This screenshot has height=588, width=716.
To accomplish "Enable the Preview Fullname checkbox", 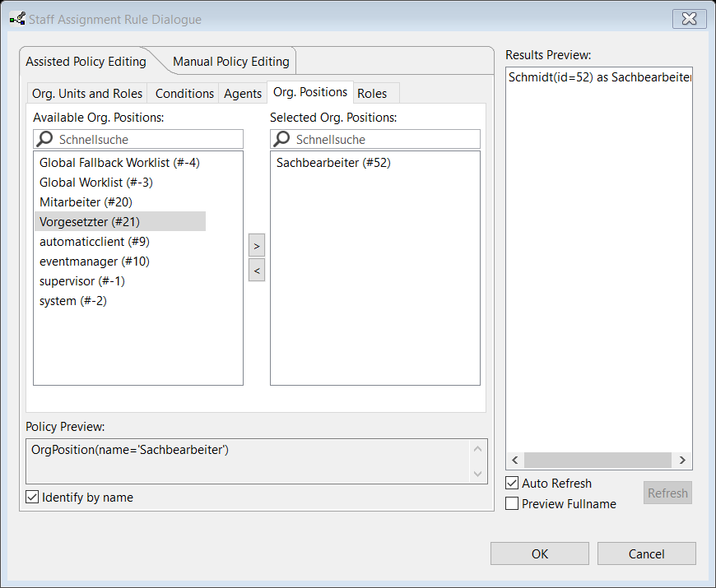I will click(512, 503).
